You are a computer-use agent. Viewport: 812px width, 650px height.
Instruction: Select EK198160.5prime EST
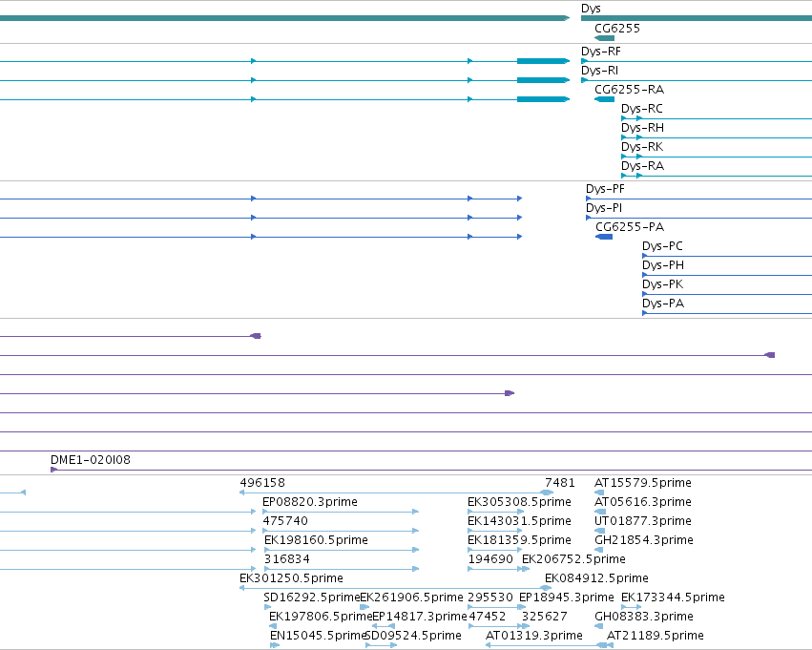point(316,540)
